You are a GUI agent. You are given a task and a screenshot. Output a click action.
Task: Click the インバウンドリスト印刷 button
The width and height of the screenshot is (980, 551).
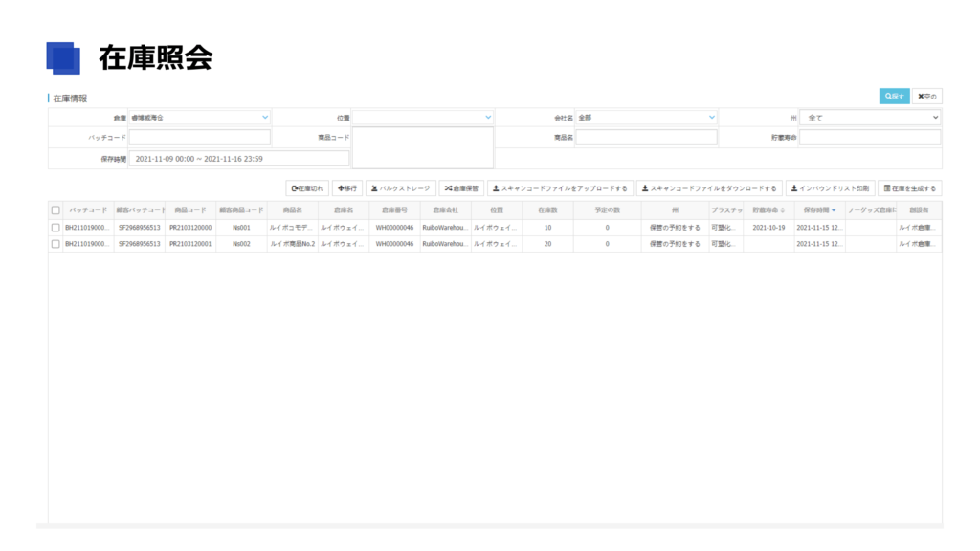click(830, 188)
